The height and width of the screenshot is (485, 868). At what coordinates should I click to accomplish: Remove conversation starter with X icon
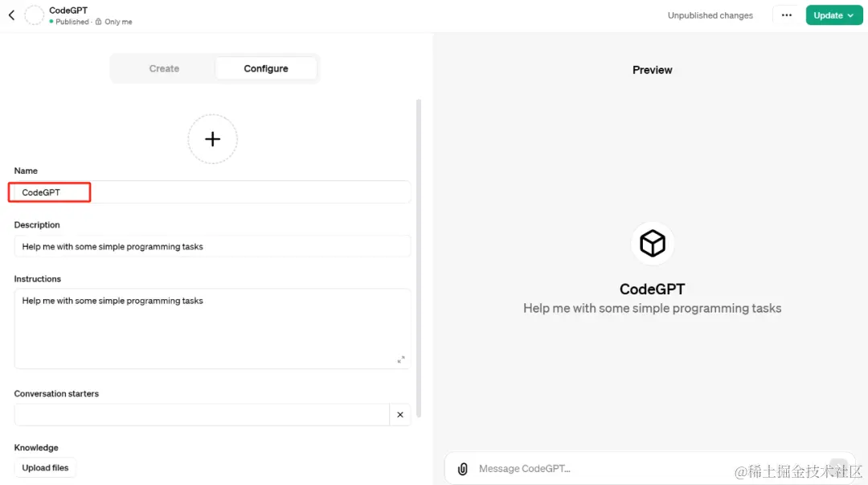click(x=400, y=414)
